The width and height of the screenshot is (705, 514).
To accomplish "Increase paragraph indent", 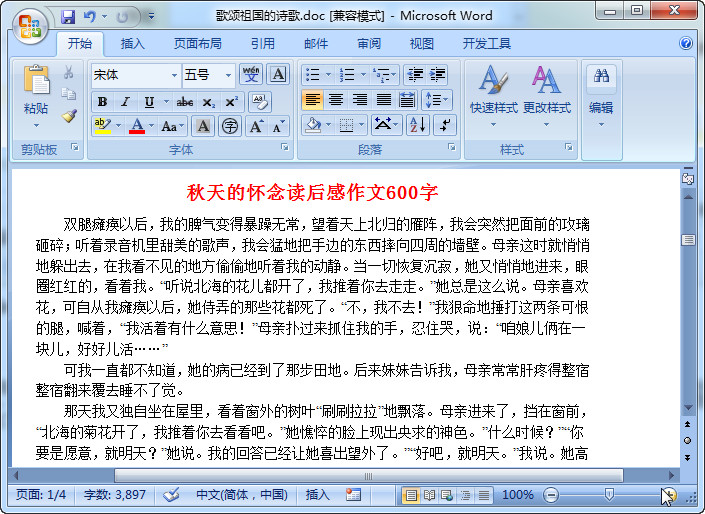I will [x=437, y=74].
